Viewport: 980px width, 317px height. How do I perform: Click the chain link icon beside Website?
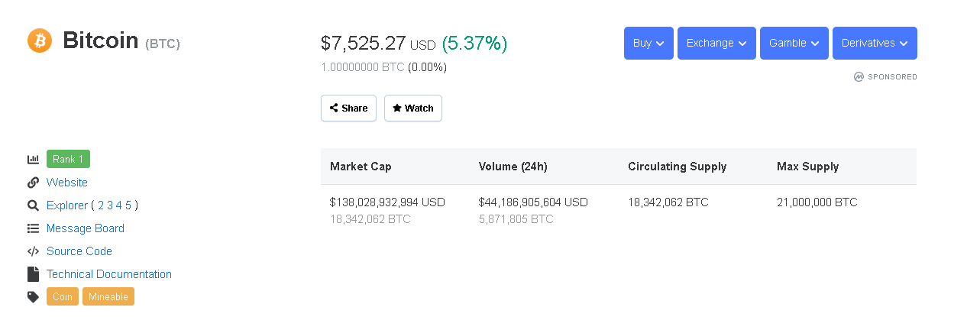tap(33, 183)
